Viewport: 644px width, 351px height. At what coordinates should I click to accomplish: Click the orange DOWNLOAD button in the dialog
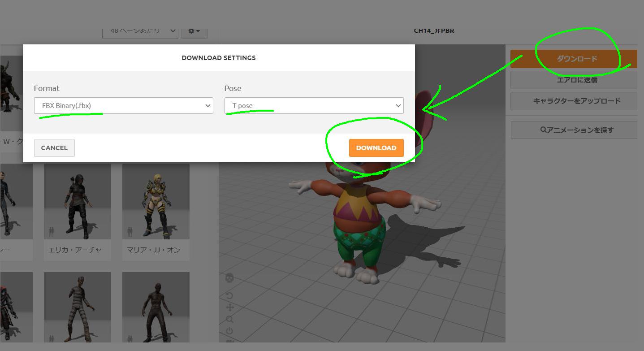click(x=376, y=148)
